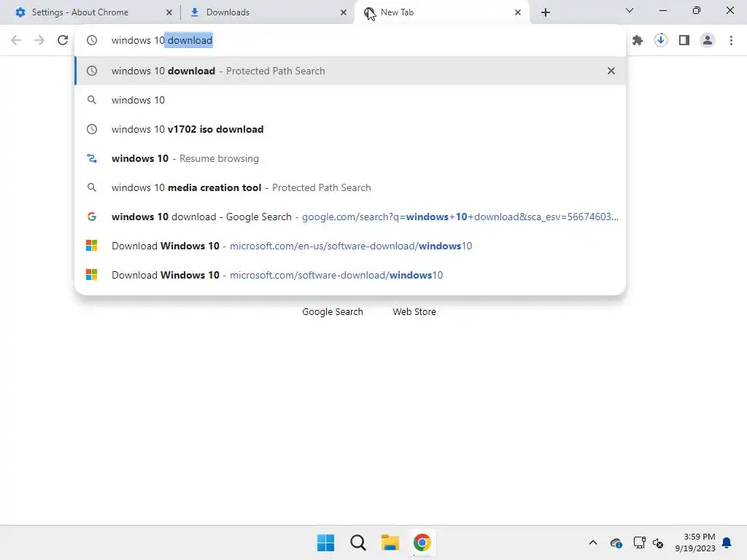Close the New Tab tab

[518, 12]
